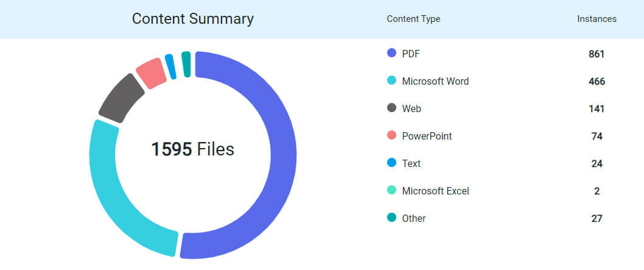Click the teal Other legend dot
Screen dimensions: 644x270
pos(392,218)
